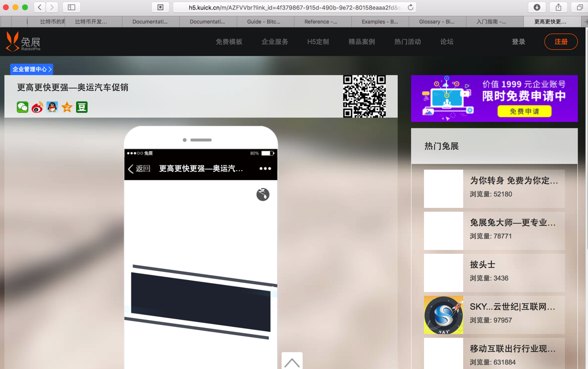Viewport: 588px width, 369px height.
Task: Click the QR code image
Action: (x=364, y=96)
